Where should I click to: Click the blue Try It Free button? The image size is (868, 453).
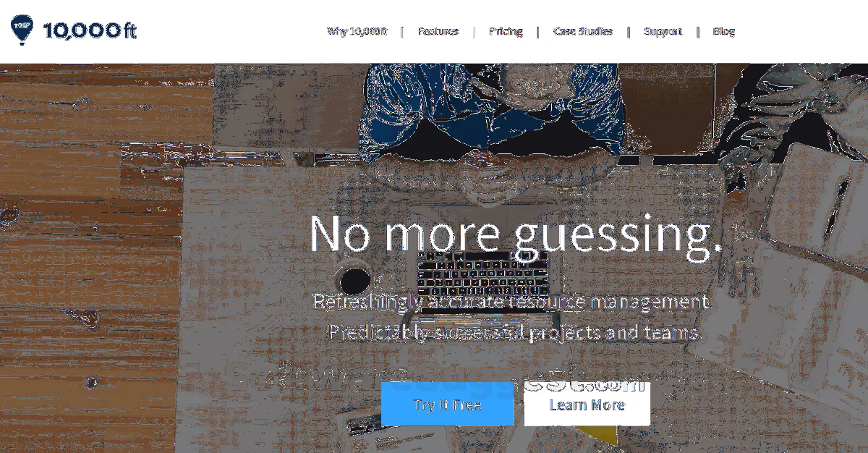coord(448,405)
